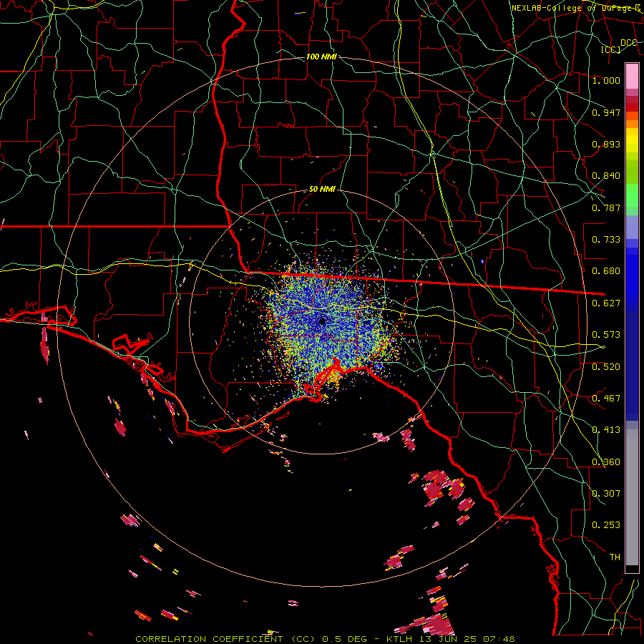Viewport: 644px width, 644px height.
Task: Pick the bright green segment of the color bar
Action: point(632,196)
